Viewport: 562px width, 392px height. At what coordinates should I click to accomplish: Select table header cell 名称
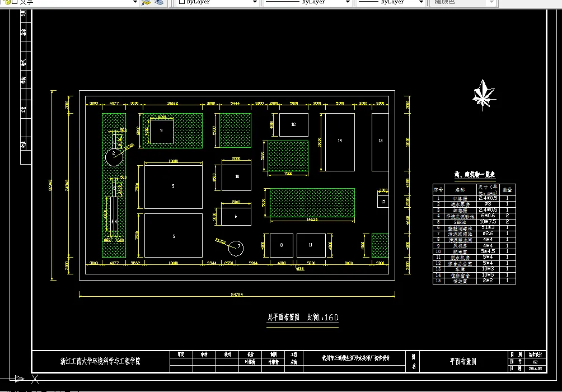pyautogui.click(x=460, y=190)
